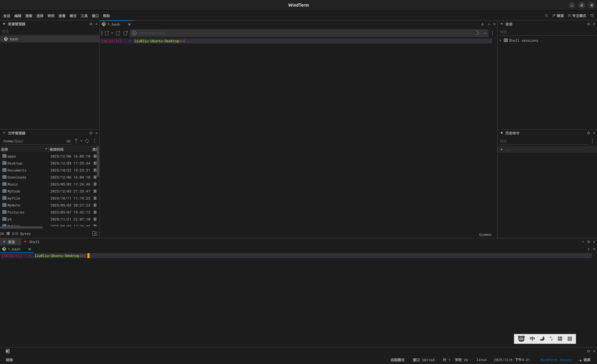The width and height of the screenshot is (597, 364).
Task: Toggle 远程模式 in status bar
Action: coord(397,360)
